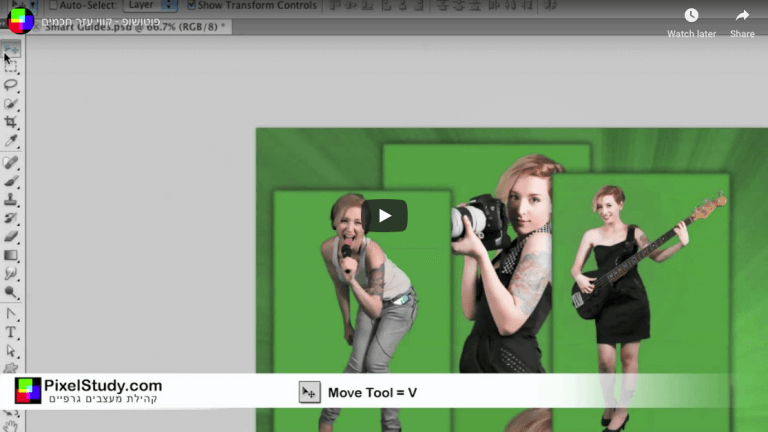Select the Healing Brush tool
The width and height of the screenshot is (768, 432).
coord(11,162)
